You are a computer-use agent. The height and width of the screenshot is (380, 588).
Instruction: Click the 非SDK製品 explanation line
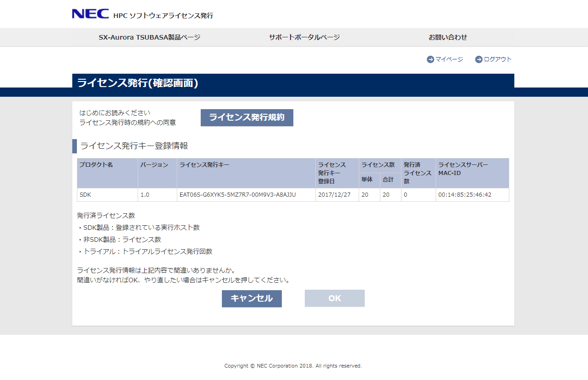119,240
